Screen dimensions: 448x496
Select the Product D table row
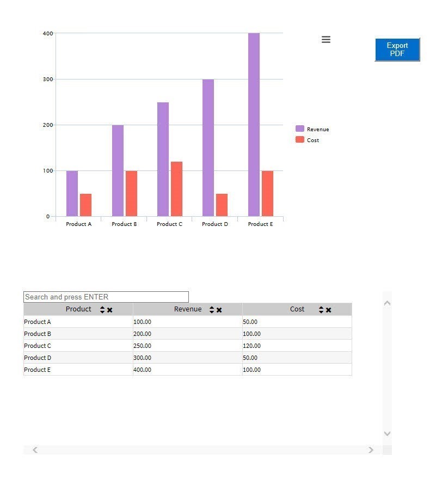click(78, 358)
